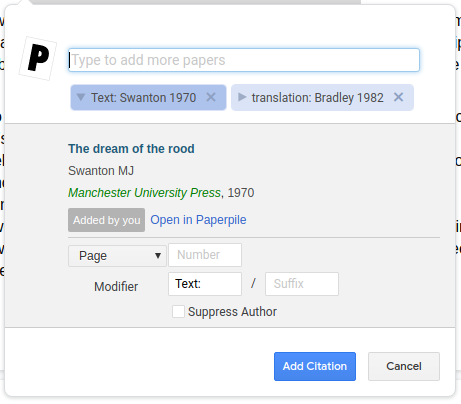The height and width of the screenshot is (404, 461).
Task: Click The dream of the rood title
Action: click(131, 149)
